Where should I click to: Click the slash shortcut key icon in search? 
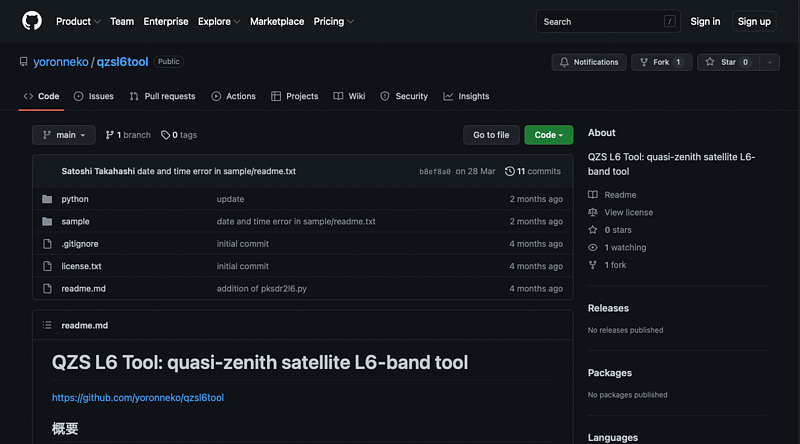point(669,21)
